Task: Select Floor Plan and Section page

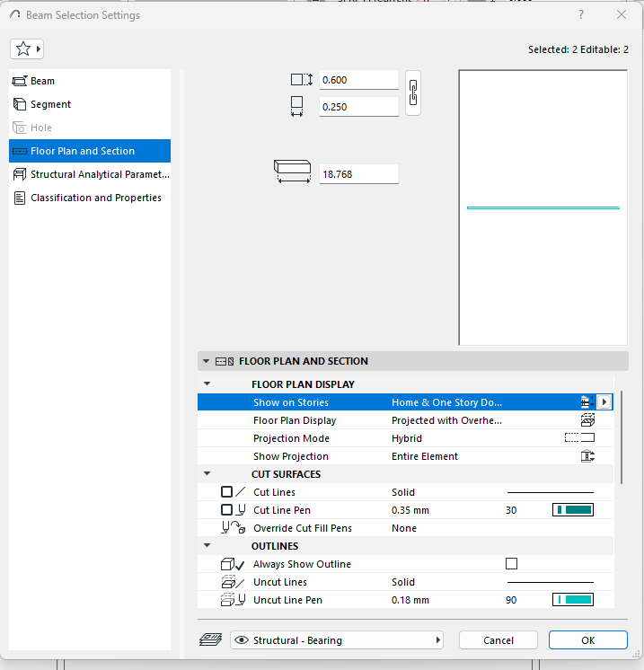Action: 90,151
